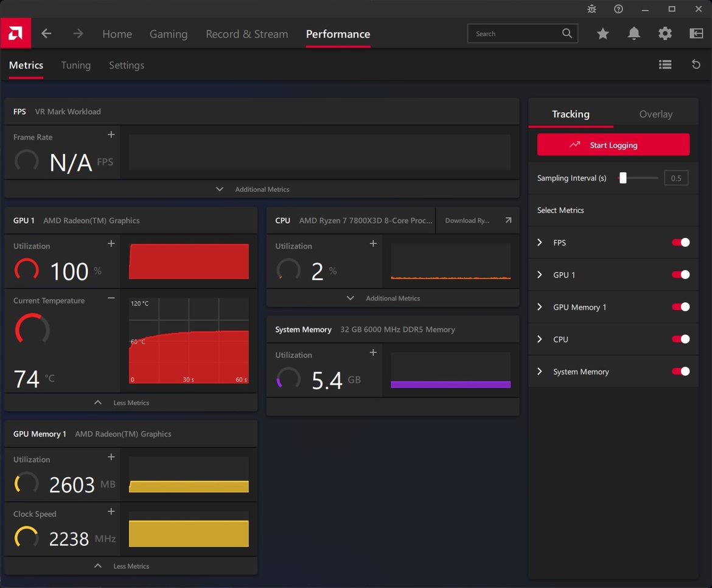Image resolution: width=712 pixels, height=588 pixels.
Task: Click the 5.4 GB memory value
Action: [x=336, y=380]
